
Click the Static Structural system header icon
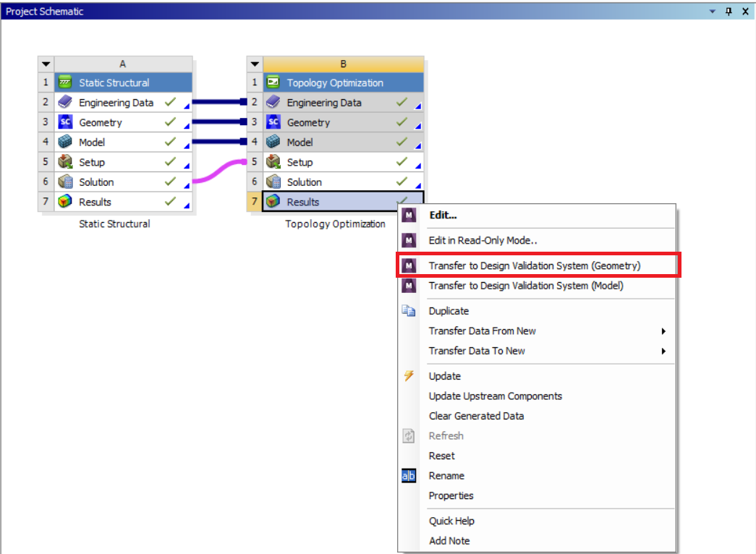(65, 82)
